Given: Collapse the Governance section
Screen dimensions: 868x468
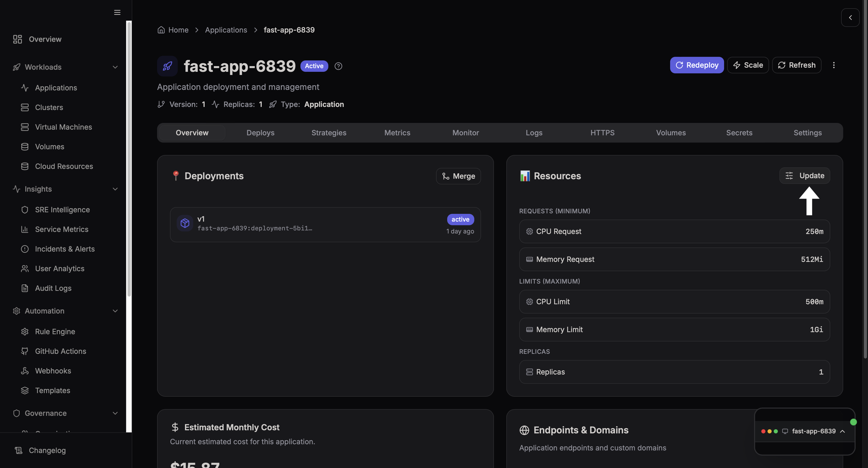Looking at the screenshot, I should (115, 413).
